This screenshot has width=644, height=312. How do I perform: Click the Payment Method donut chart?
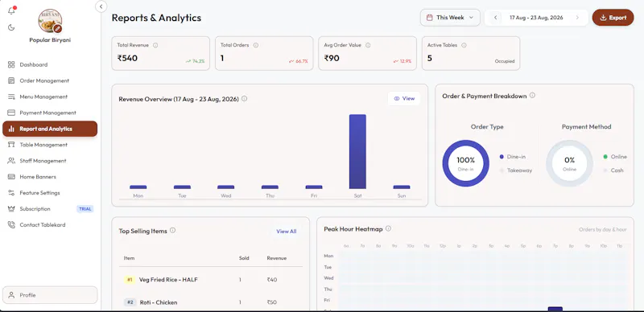click(x=569, y=163)
